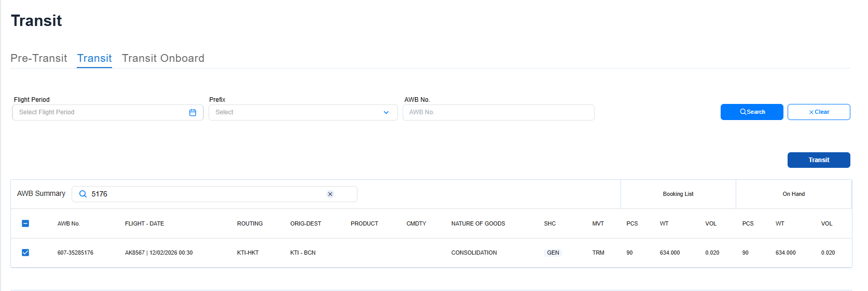This screenshot has width=868, height=291.
Task: Click the FLIGHT - DATE column header
Action: (x=144, y=223)
